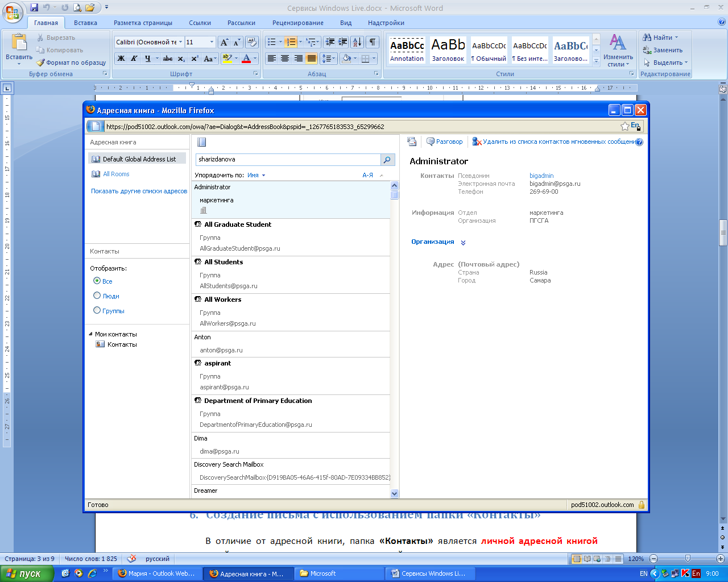Collapse the Мои контакты tree node
Viewport: 728px width, 582px height.
pos(91,334)
